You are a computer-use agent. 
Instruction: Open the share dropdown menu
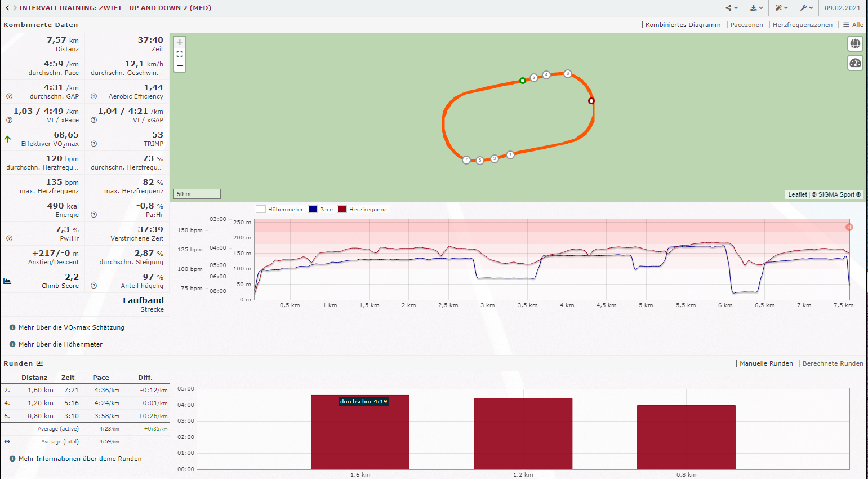[x=731, y=8]
